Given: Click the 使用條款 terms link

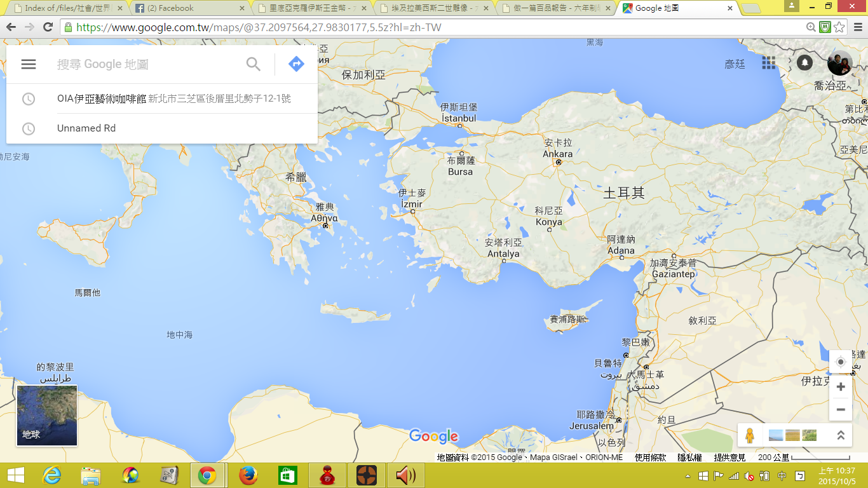Looking at the screenshot, I should (650, 457).
